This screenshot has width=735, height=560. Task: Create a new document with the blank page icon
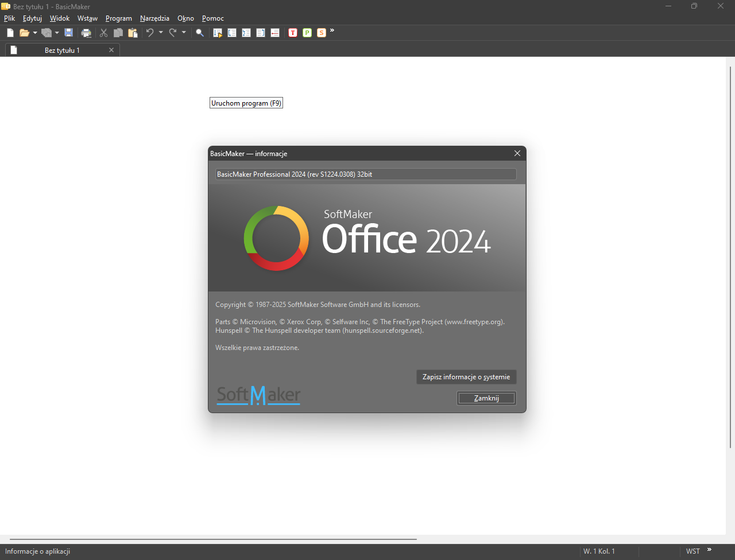(10, 33)
